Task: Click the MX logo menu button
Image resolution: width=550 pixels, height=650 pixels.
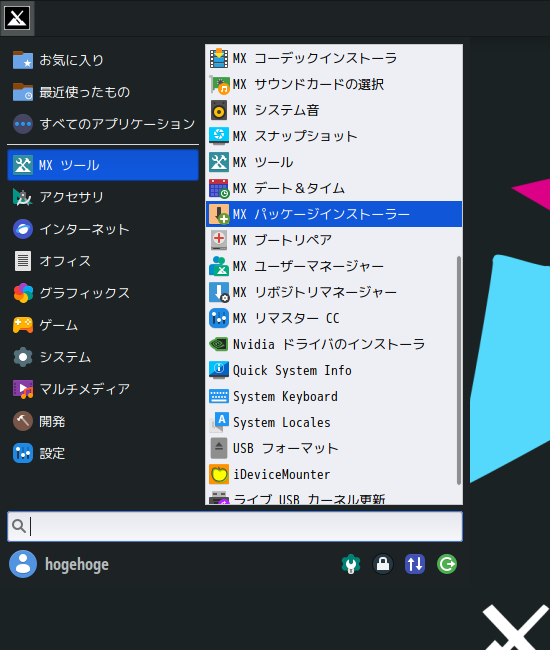Action: coord(17,18)
